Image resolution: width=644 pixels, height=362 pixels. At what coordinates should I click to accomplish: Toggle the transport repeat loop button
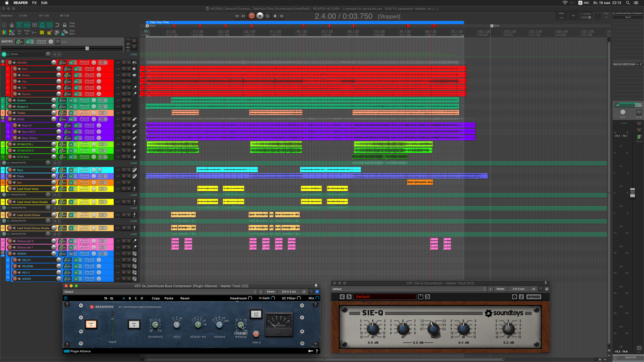pos(268,16)
